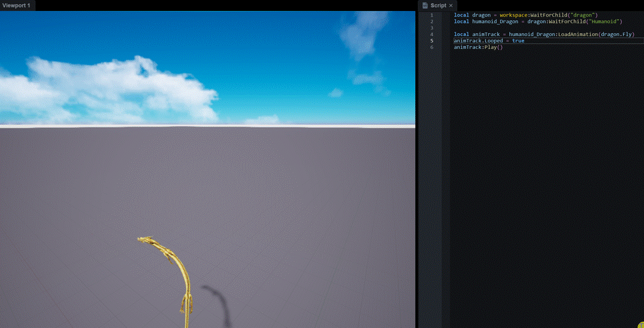Click line number 6 in the gutter
This screenshot has height=328, width=644.
pos(431,47)
